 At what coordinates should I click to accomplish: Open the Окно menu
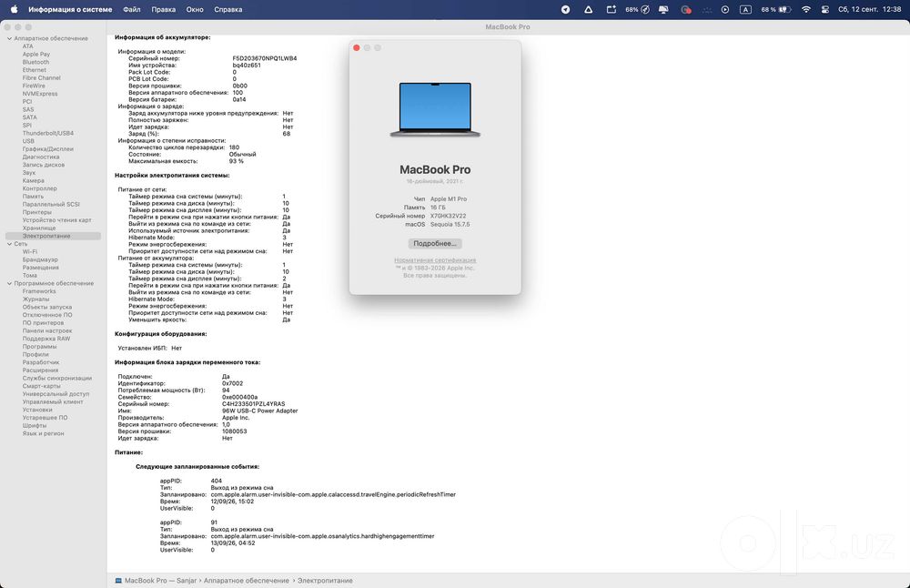(x=195, y=9)
